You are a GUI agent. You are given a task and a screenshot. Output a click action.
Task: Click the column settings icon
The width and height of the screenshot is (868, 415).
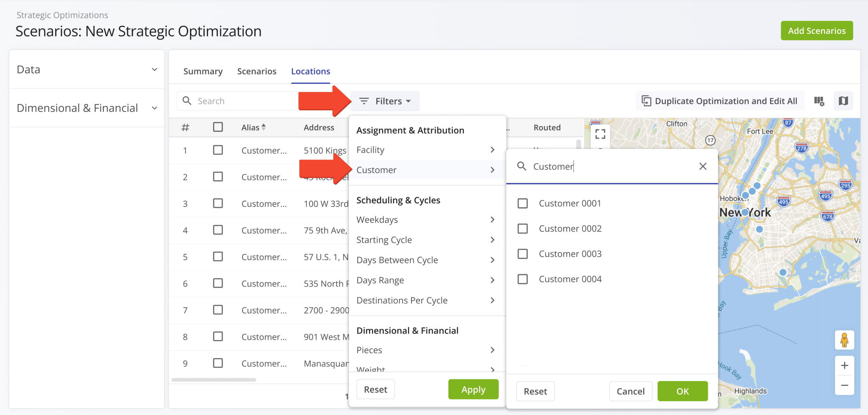click(819, 101)
